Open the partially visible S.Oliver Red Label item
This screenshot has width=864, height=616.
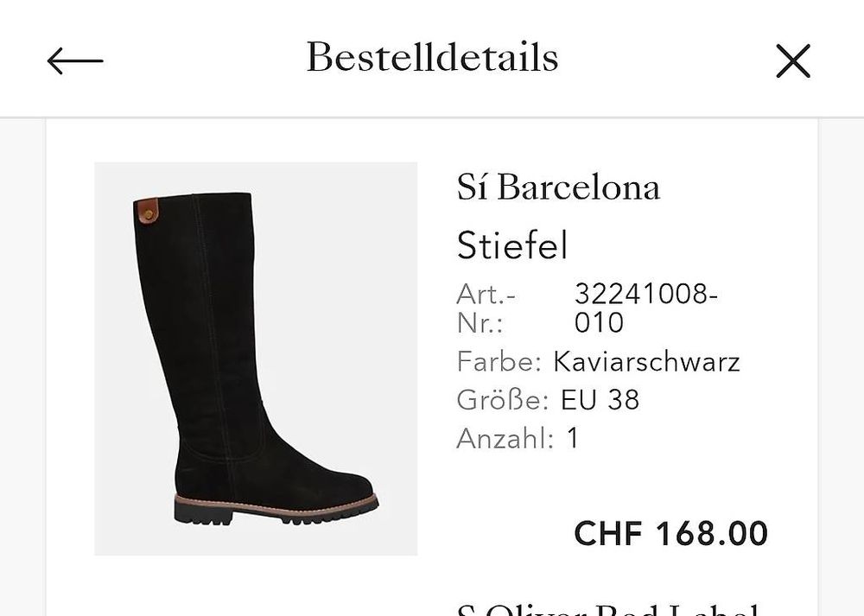pyautogui.click(x=609, y=608)
